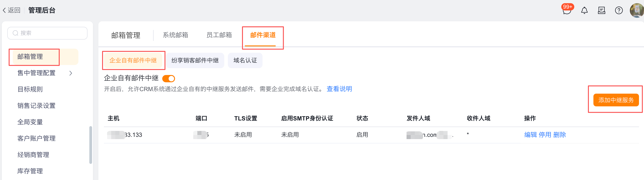Click the help question mark icon

click(x=619, y=10)
